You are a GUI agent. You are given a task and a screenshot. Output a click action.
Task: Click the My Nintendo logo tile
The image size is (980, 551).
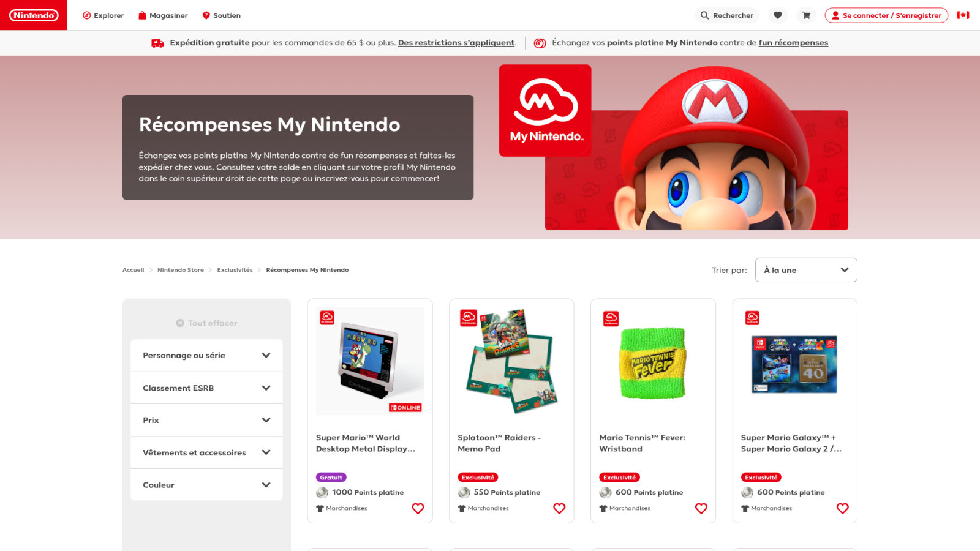click(545, 110)
